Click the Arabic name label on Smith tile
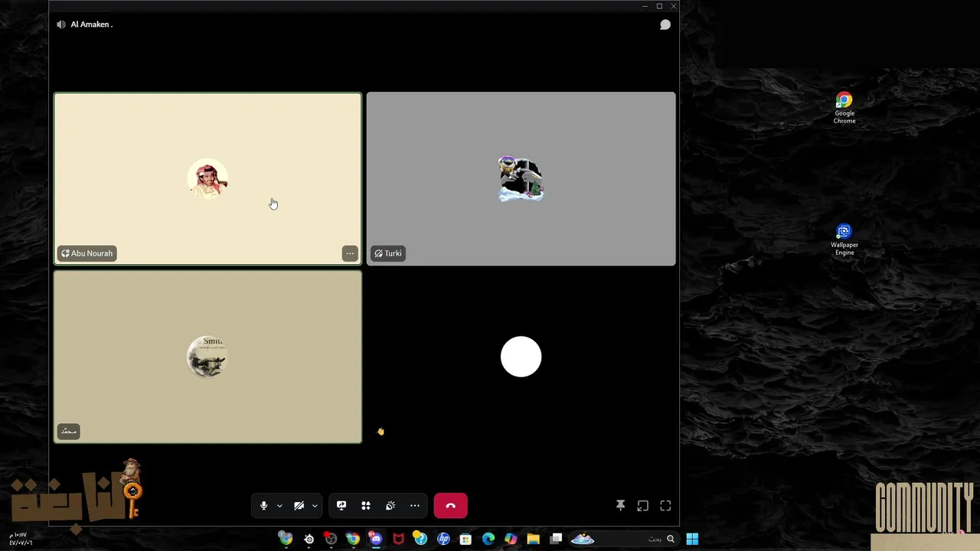The width and height of the screenshot is (980, 551). coord(68,432)
